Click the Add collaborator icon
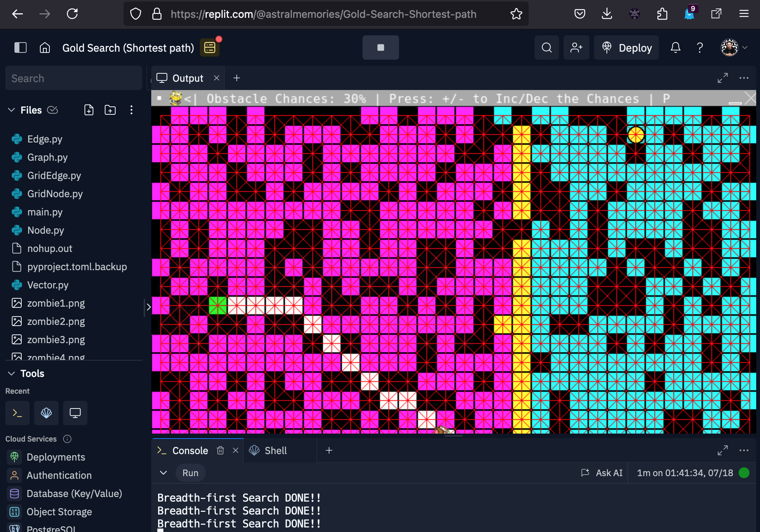Image resolution: width=760 pixels, height=532 pixels. tap(576, 48)
